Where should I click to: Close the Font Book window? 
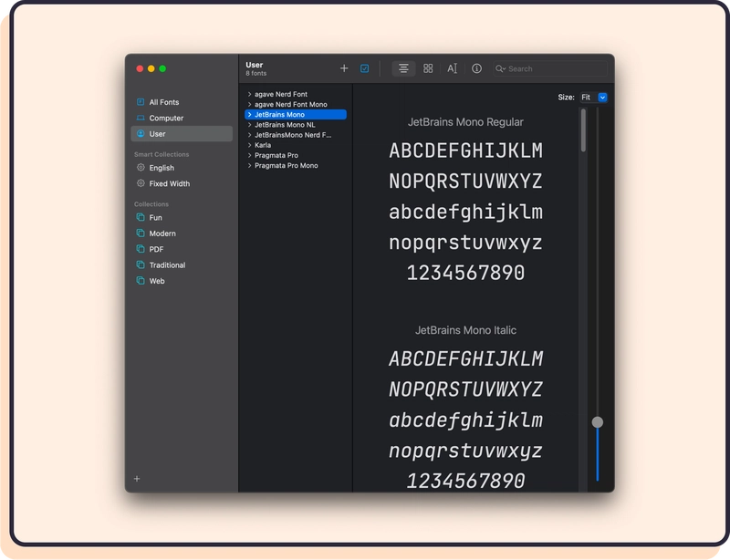[x=140, y=68]
